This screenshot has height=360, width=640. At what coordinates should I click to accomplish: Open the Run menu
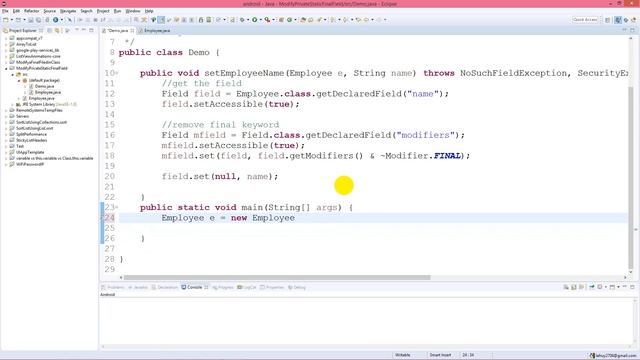point(117,11)
